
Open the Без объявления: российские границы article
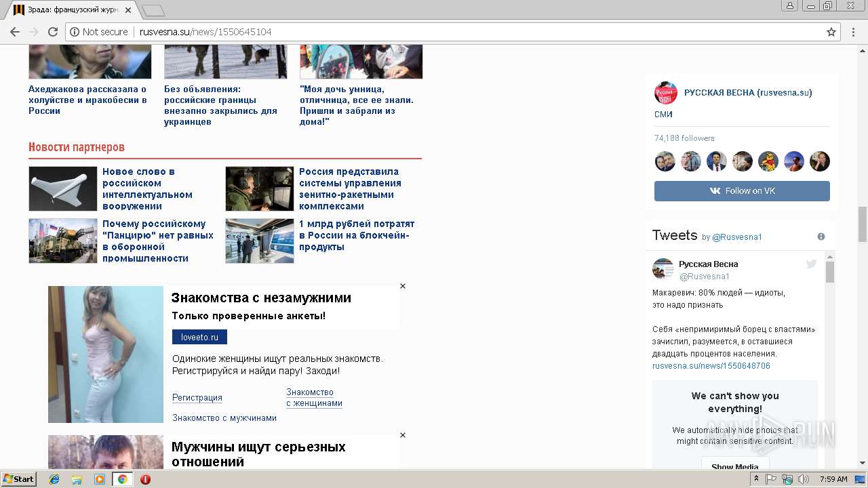pyautogui.click(x=220, y=105)
